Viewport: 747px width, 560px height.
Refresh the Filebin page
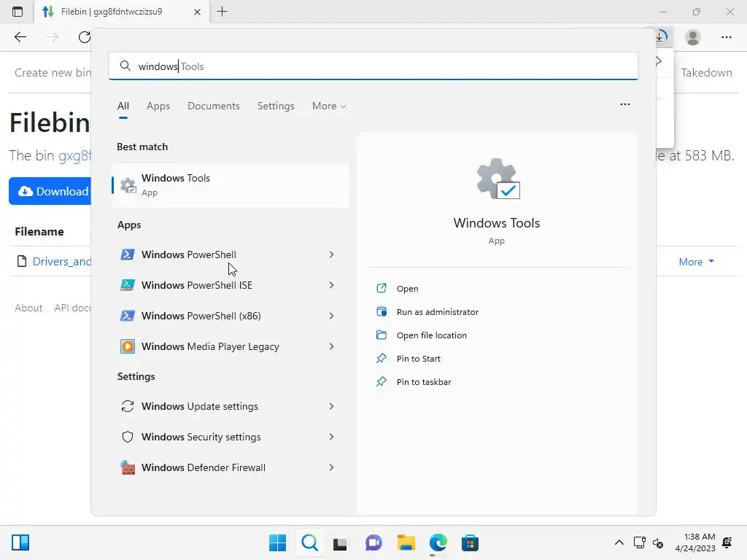point(85,37)
